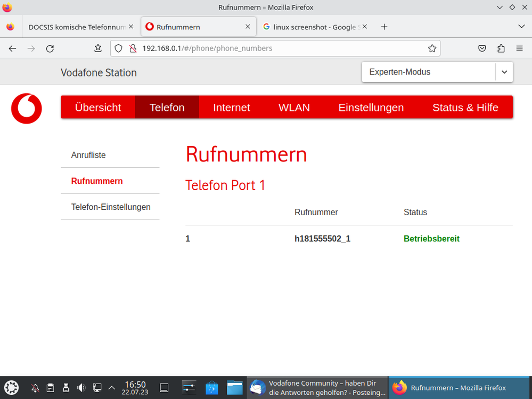This screenshot has height=399, width=532.
Task: Click the forward navigation arrow
Action: pos(31,48)
